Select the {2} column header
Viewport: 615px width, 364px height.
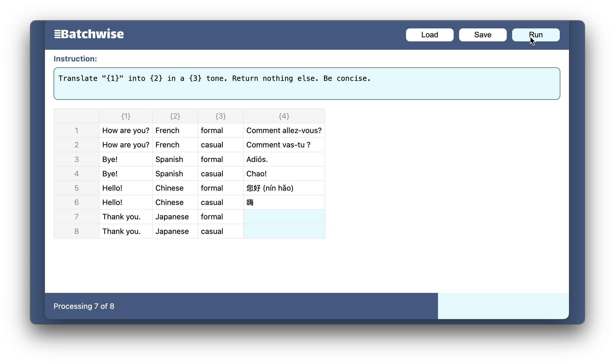click(x=175, y=116)
